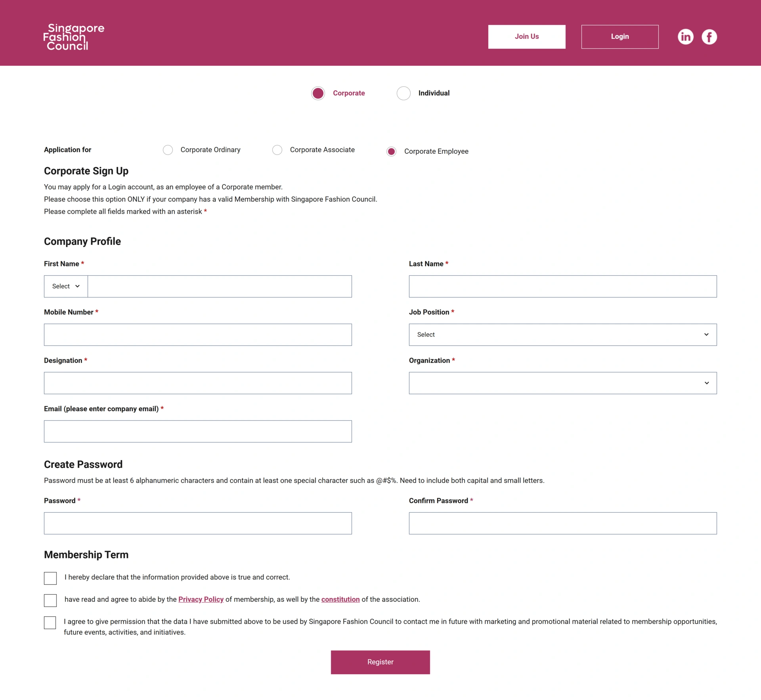Focus the Mobile Number input field
The height and width of the screenshot is (700, 761).
(198, 335)
